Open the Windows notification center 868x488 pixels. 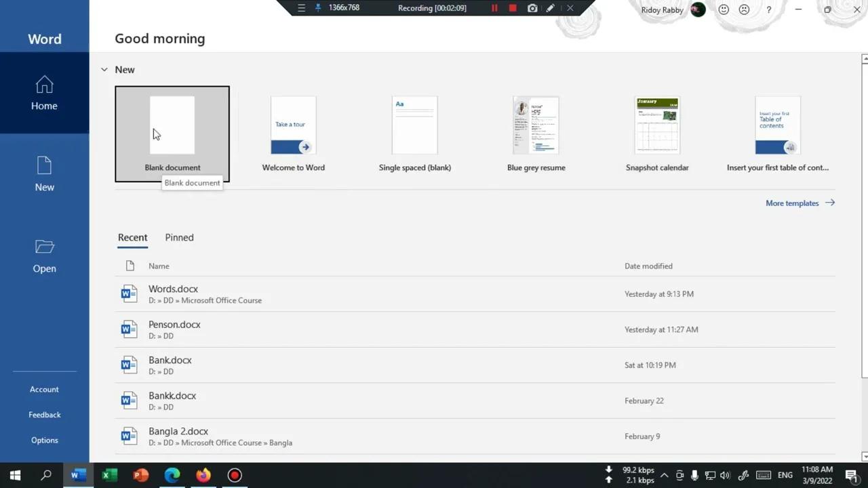(851, 475)
